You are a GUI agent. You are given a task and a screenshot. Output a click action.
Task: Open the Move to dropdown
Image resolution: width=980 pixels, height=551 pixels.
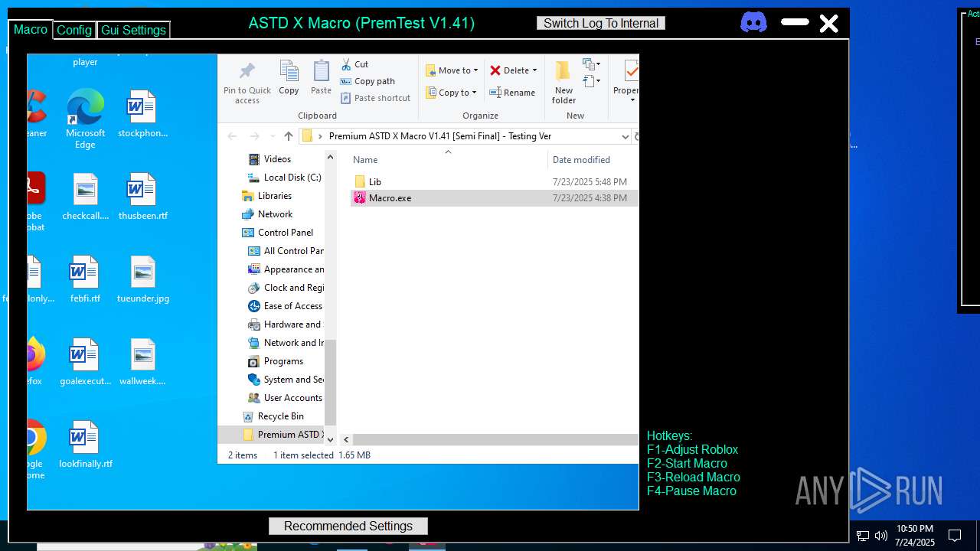coord(452,70)
